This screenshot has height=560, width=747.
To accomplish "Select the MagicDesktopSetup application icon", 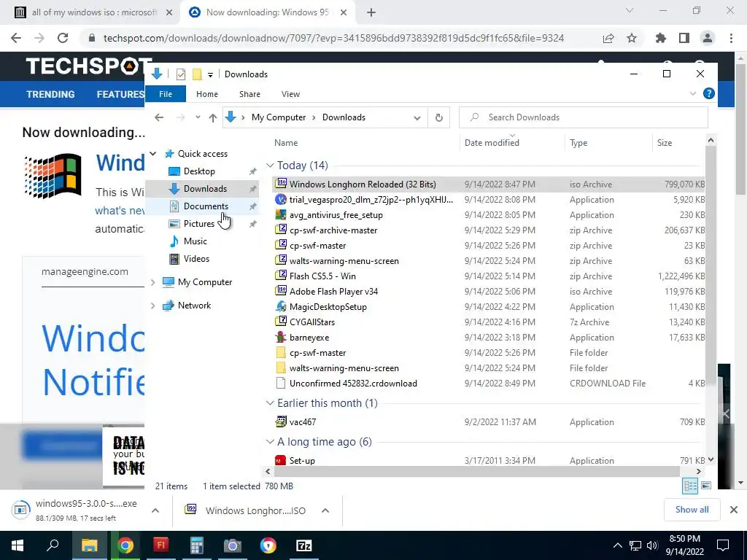I will (281, 307).
